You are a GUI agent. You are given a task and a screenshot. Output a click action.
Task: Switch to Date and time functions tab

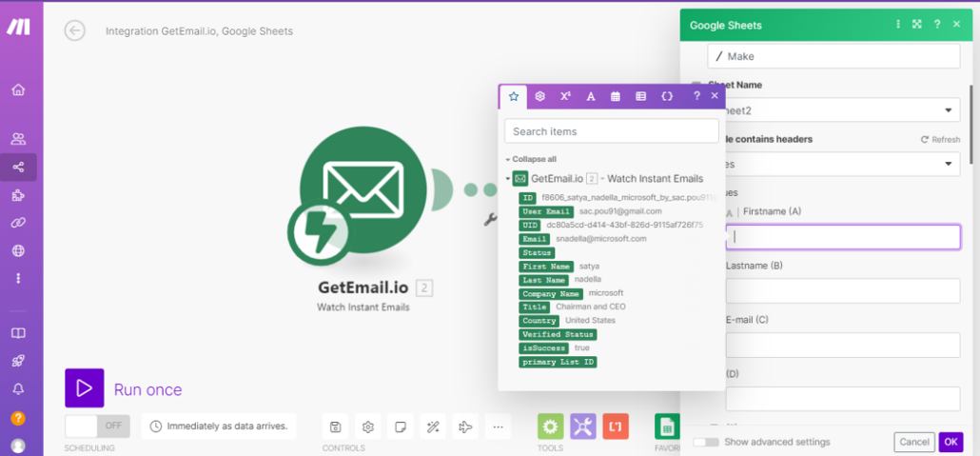[x=616, y=96]
